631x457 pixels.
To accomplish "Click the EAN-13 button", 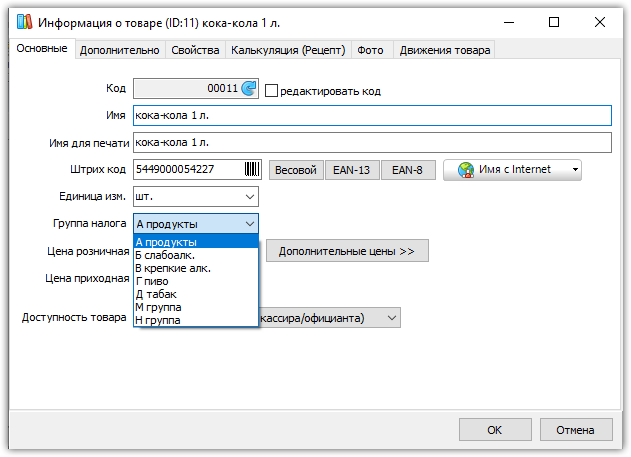I will [x=352, y=170].
